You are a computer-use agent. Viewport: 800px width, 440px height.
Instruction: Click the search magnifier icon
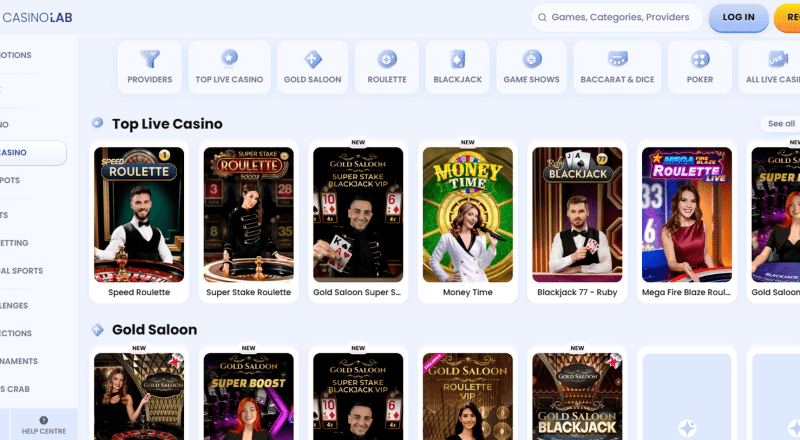(542, 17)
